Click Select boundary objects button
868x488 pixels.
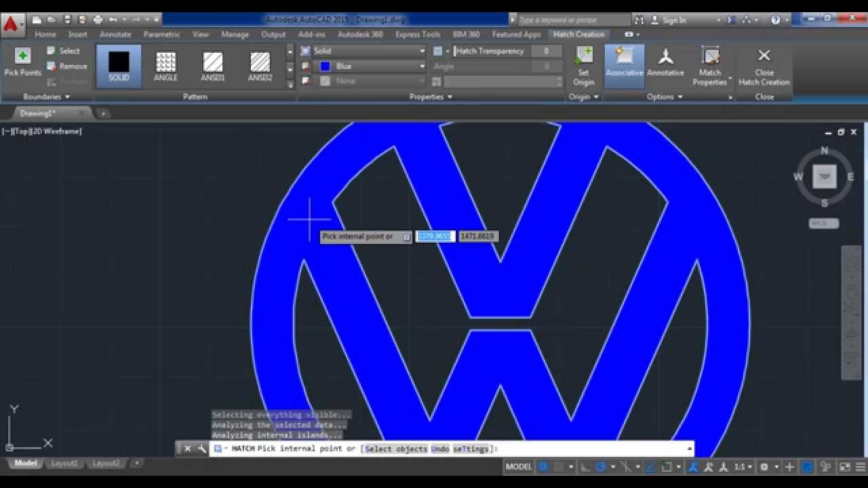[x=63, y=51]
